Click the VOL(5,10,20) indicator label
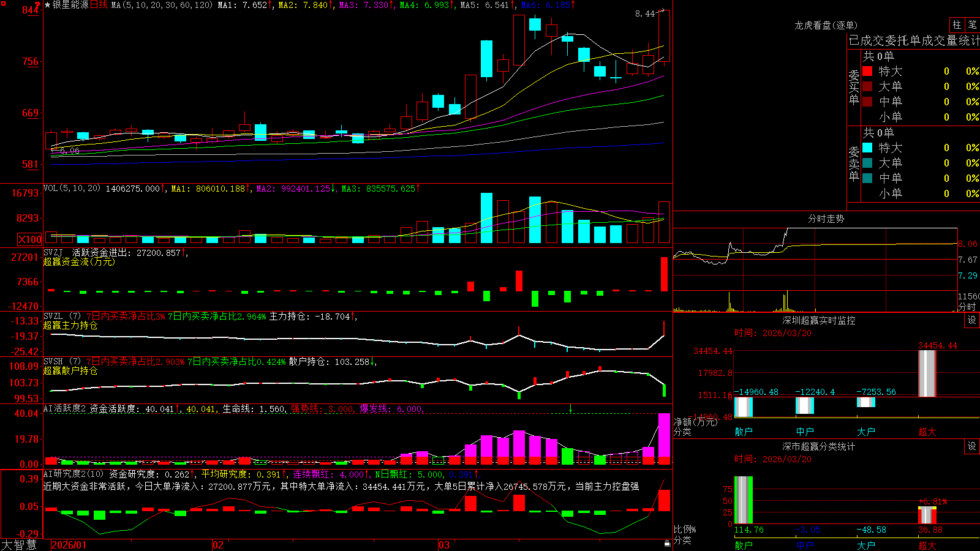This screenshot has width=980, height=551. (x=72, y=189)
